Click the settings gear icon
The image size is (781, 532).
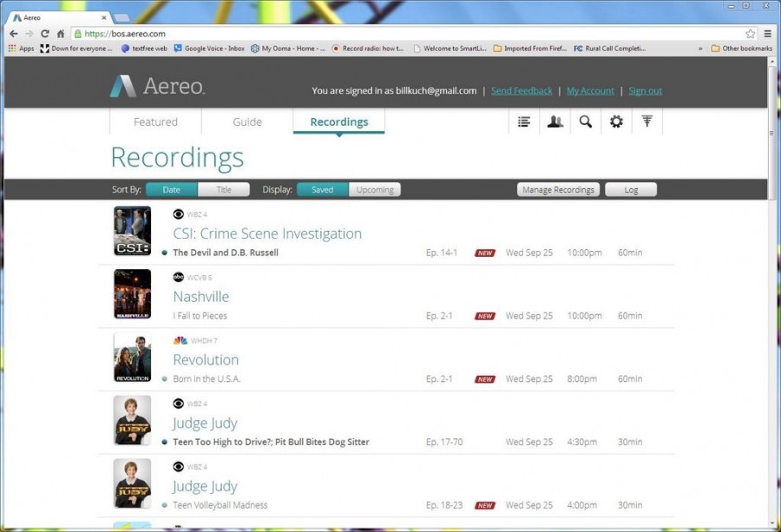[x=616, y=122]
